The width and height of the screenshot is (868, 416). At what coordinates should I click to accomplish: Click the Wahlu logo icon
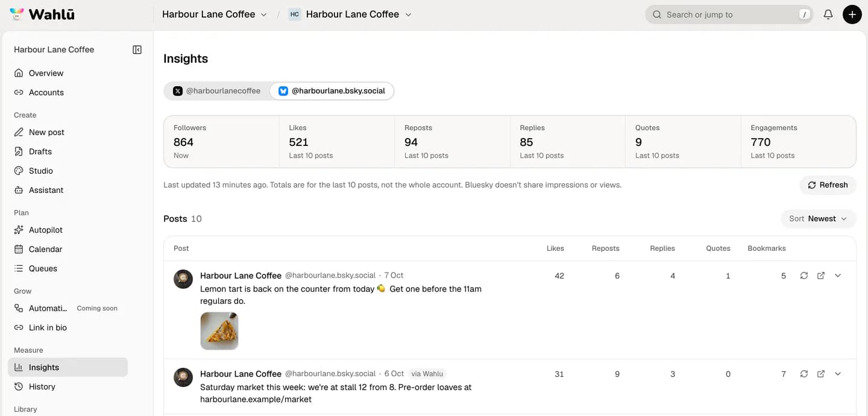pyautogui.click(x=17, y=14)
